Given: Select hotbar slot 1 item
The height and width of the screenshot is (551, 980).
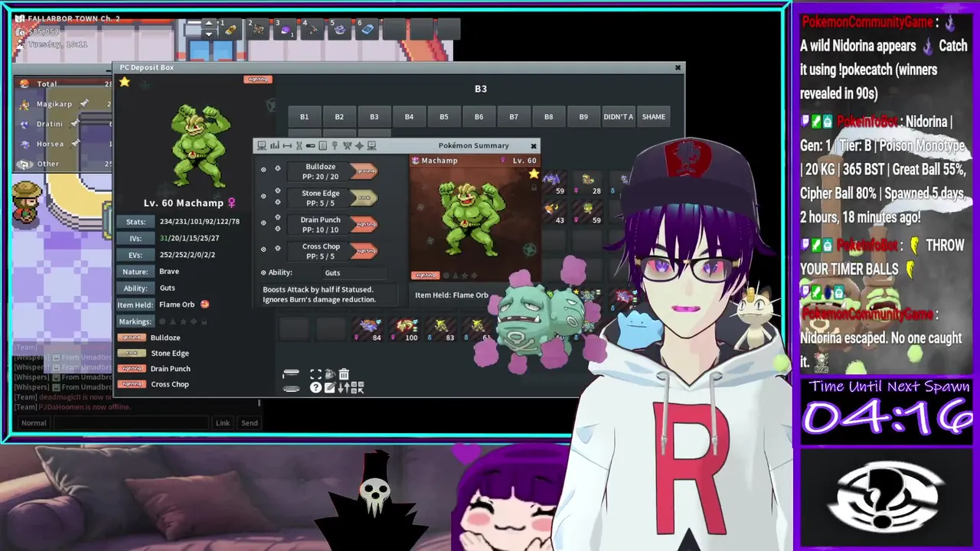Looking at the screenshot, I should tap(230, 29).
